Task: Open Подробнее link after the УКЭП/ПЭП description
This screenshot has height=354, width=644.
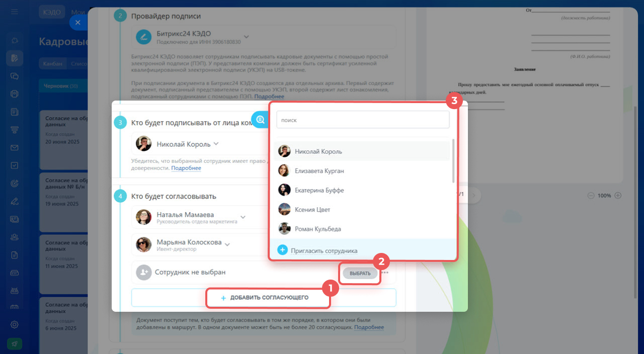Action: (x=269, y=96)
